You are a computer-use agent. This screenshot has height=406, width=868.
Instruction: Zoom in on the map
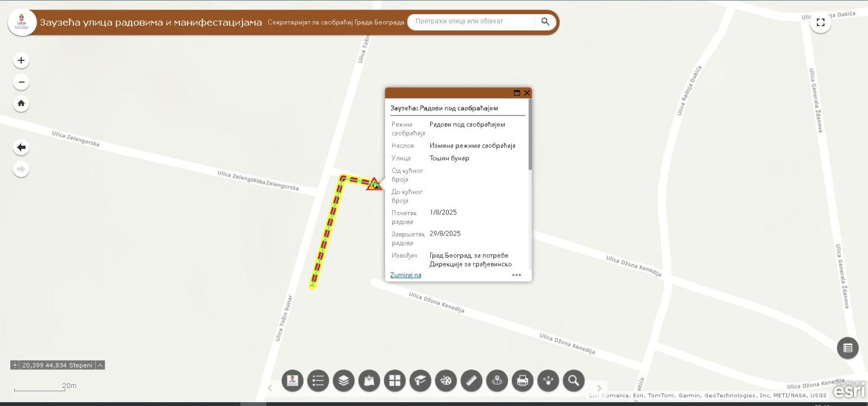[21, 60]
